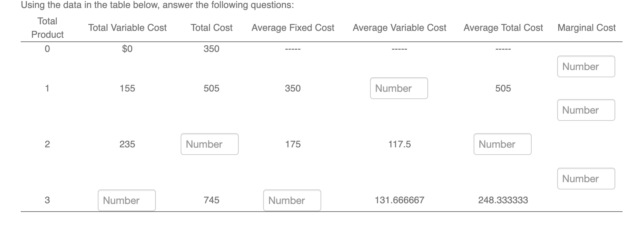The image size is (644, 241).
Task: Click the 248.333333 average total cost value
Action: pos(503,200)
